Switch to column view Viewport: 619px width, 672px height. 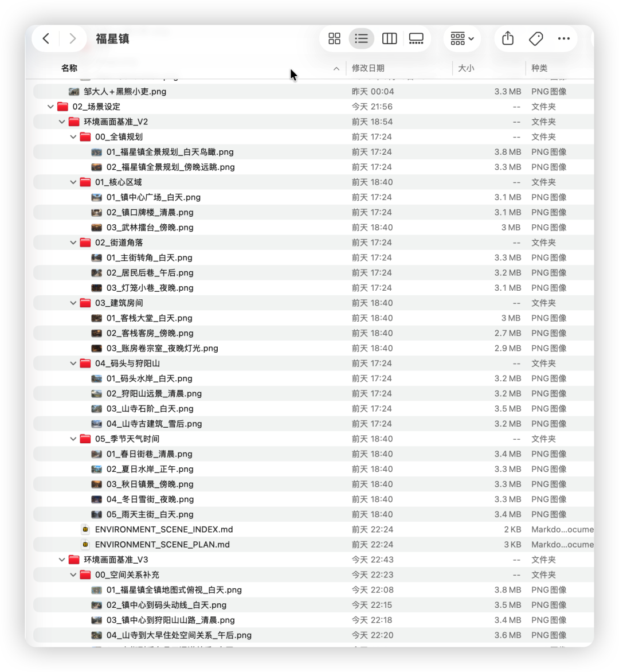389,39
